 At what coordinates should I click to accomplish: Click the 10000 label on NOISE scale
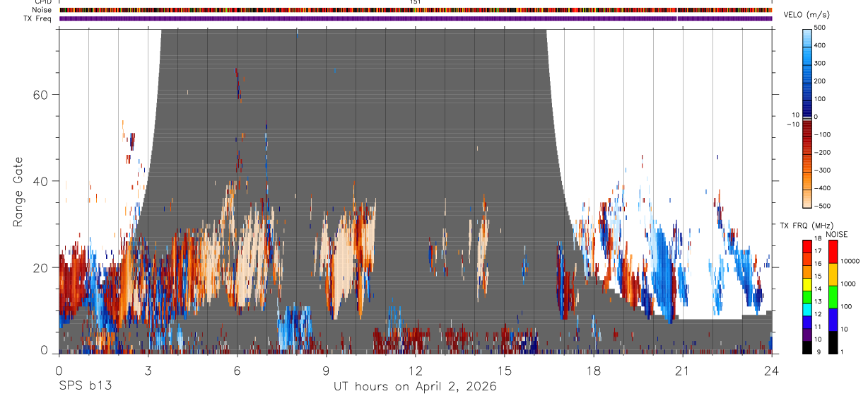click(849, 261)
